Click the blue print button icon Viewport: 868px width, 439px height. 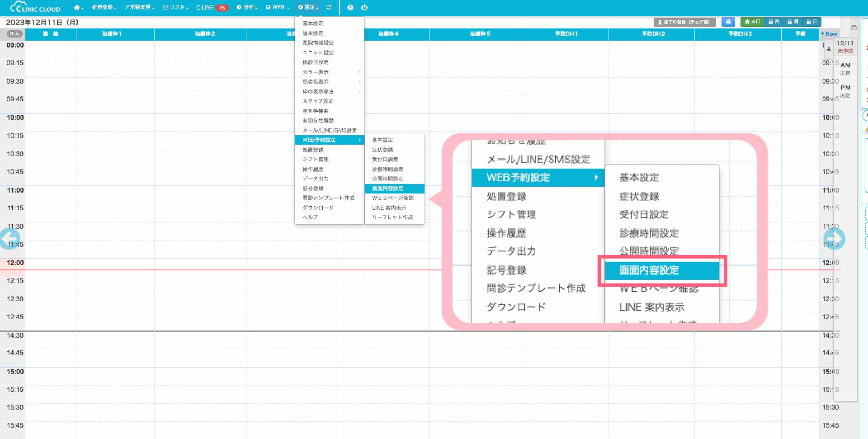pyautogui.click(x=728, y=22)
